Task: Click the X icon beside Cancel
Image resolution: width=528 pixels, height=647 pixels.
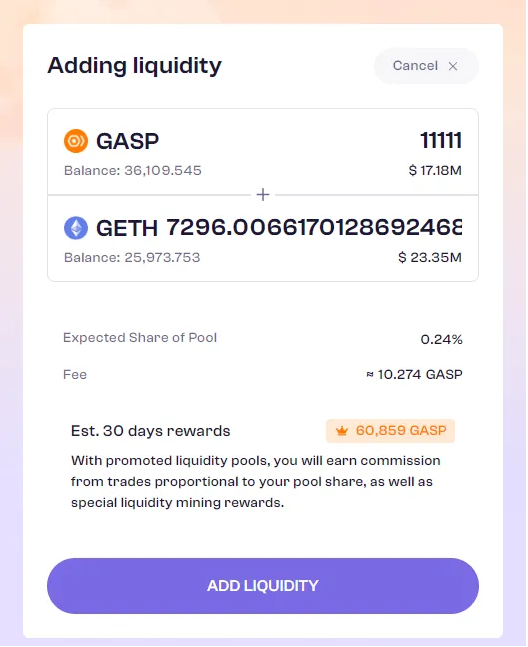Action: click(x=453, y=66)
